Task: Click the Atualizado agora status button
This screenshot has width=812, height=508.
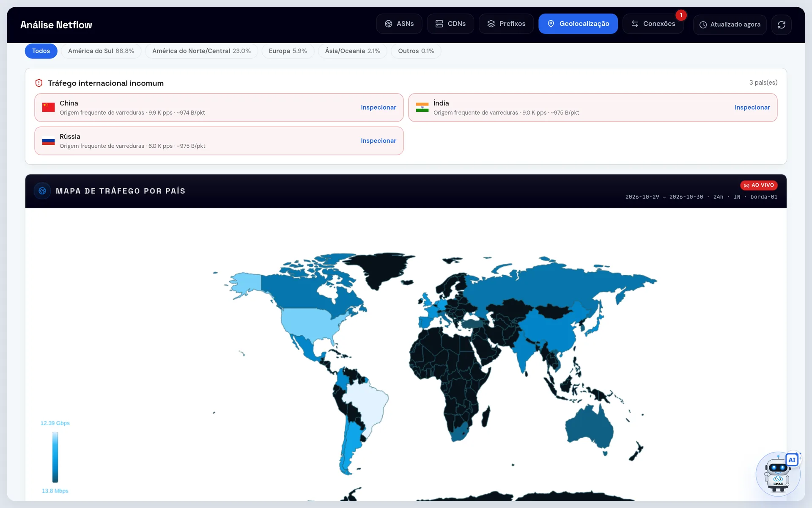Action: pos(730,25)
